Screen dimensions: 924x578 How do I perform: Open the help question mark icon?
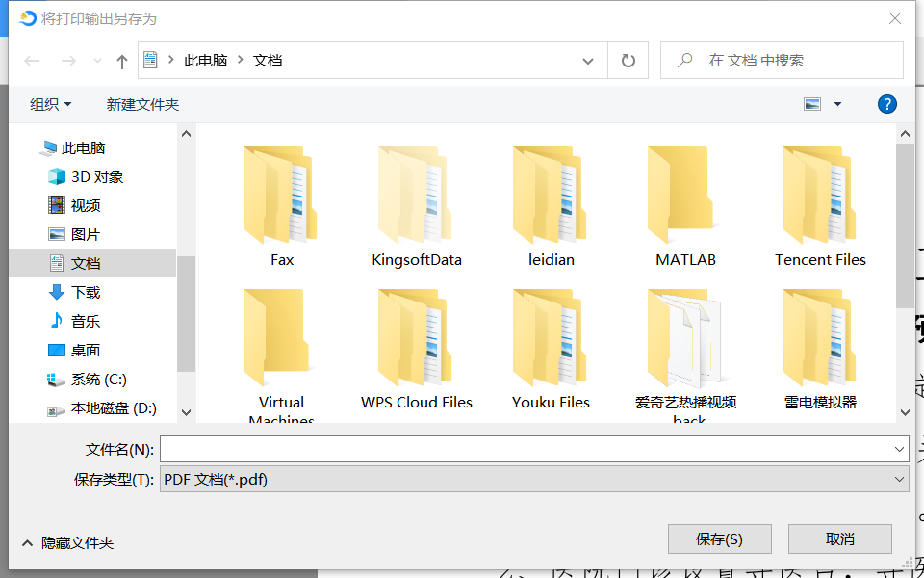click(886, 104)
